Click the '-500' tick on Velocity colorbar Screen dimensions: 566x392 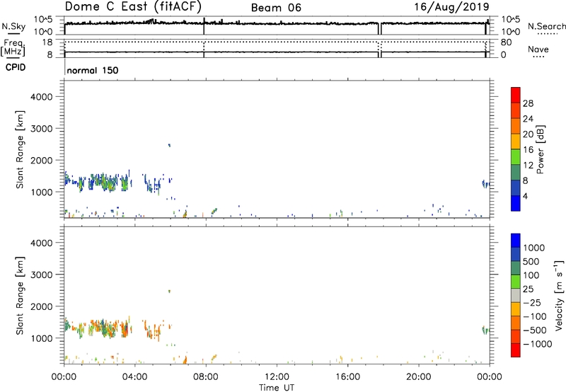(x=534, y=330)
